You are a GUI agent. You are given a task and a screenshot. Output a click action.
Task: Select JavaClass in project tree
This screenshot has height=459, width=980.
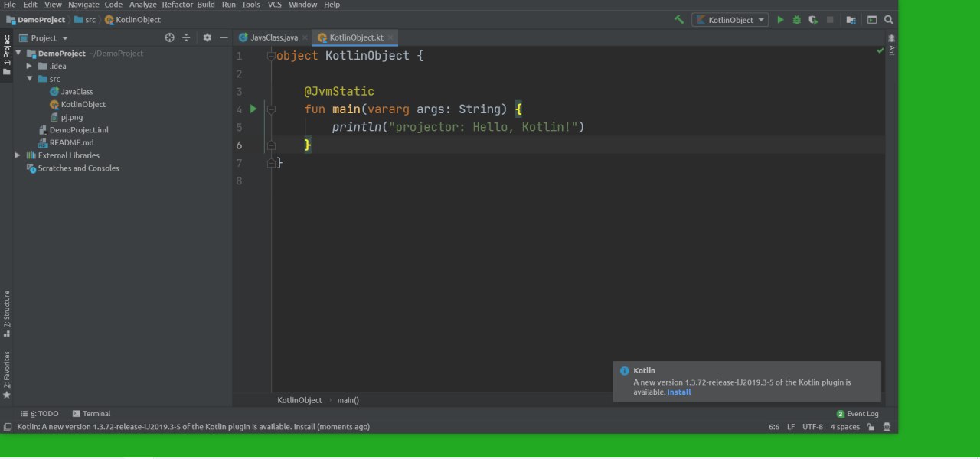[71, 92]
